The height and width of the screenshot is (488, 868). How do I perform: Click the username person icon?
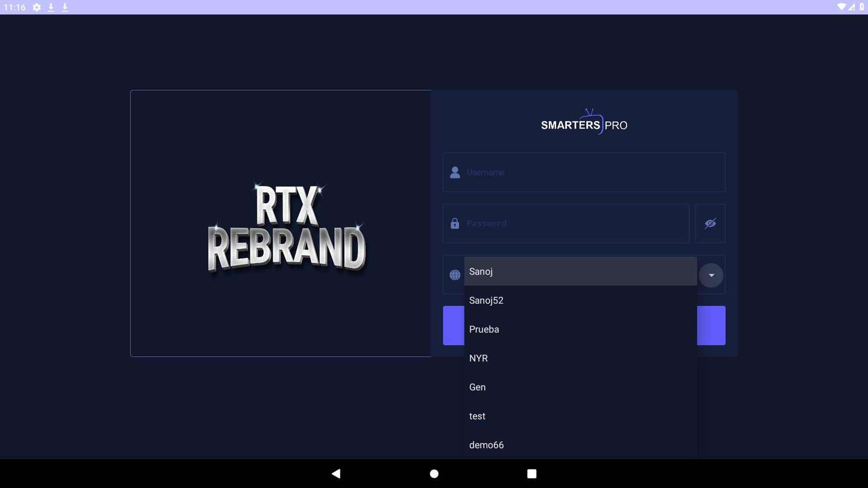(456, 172)
